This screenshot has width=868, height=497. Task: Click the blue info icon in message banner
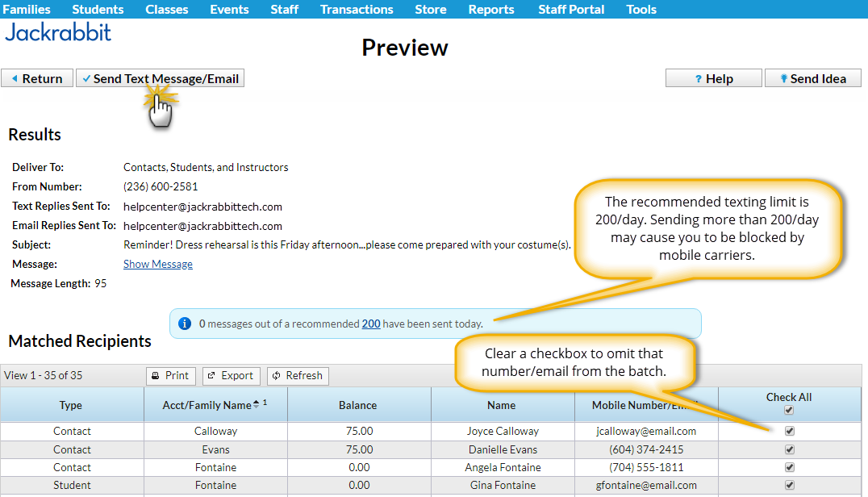(185, 324)
